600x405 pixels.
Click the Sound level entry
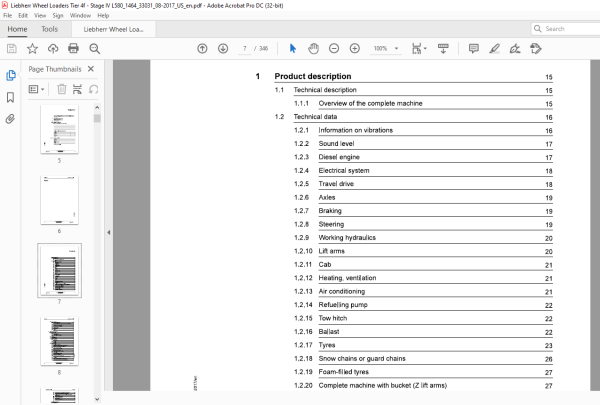(x=336, y=144)
